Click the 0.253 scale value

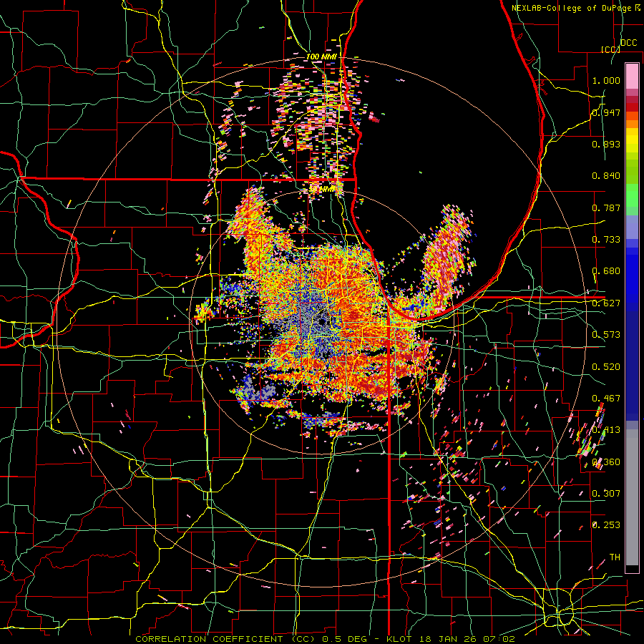click(606, 525)
